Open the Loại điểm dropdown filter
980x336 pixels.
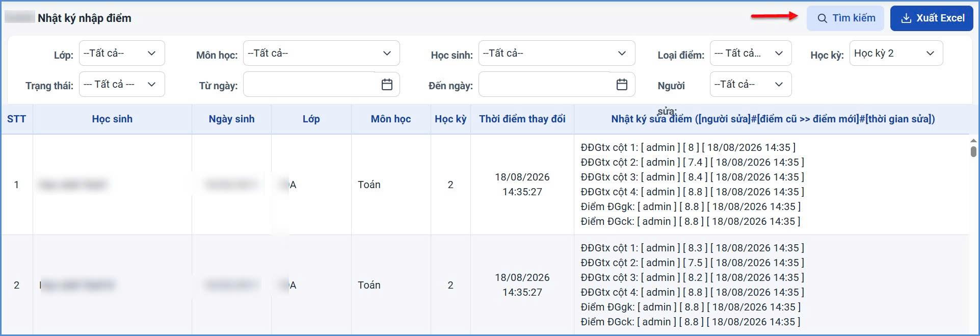750,53
